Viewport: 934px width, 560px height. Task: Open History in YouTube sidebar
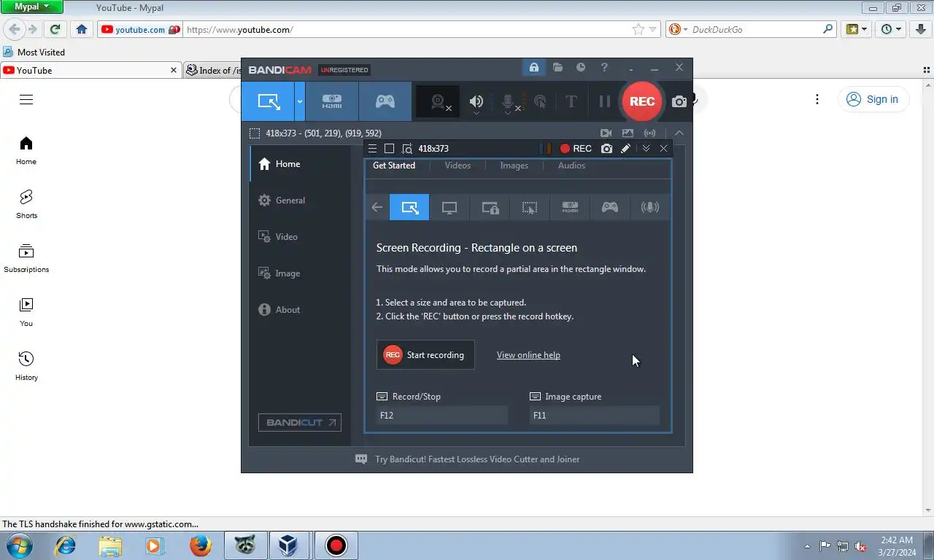(26, 366)
